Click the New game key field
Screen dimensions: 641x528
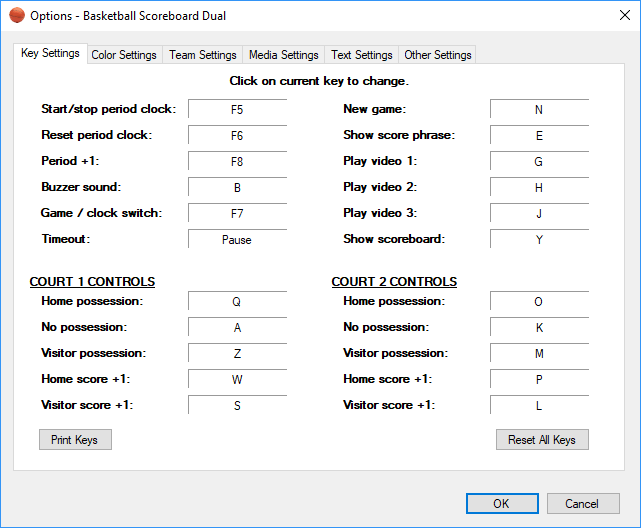coord(539,109)
